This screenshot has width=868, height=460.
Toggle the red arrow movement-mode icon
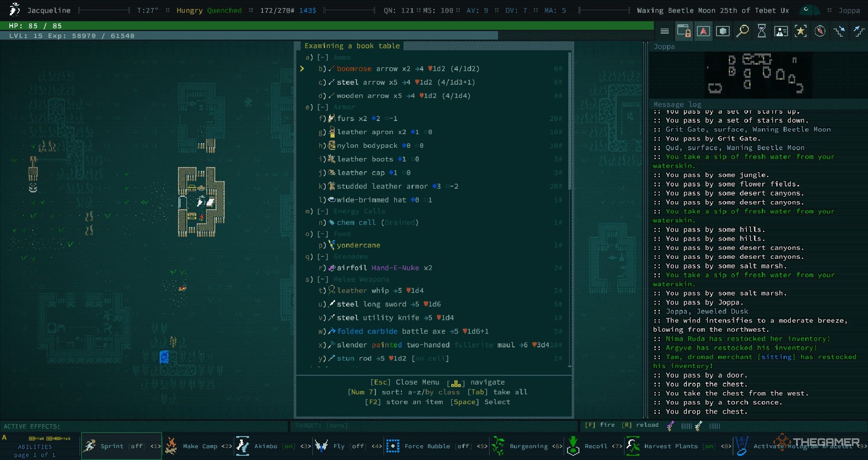(x=703, y=31)
